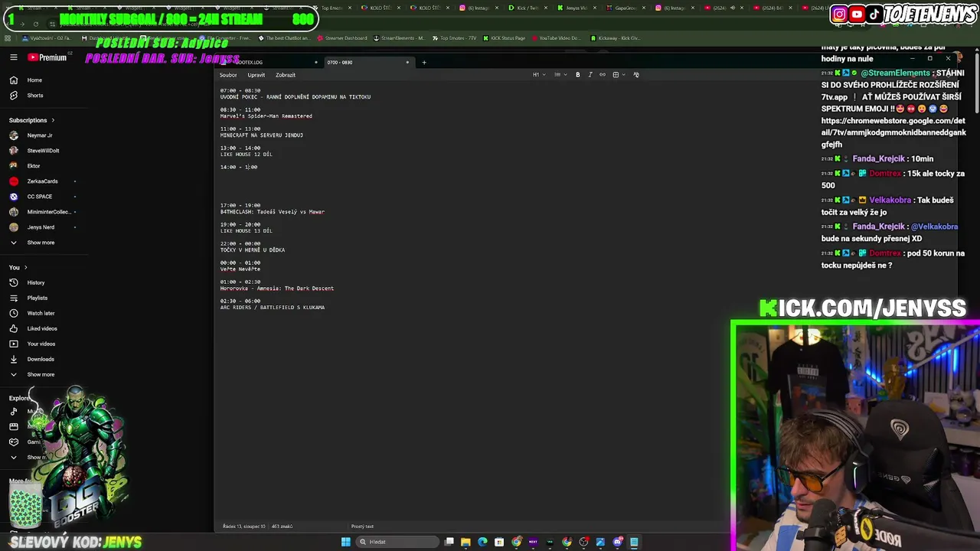Open Microsoft Store from taskbar

499,542
